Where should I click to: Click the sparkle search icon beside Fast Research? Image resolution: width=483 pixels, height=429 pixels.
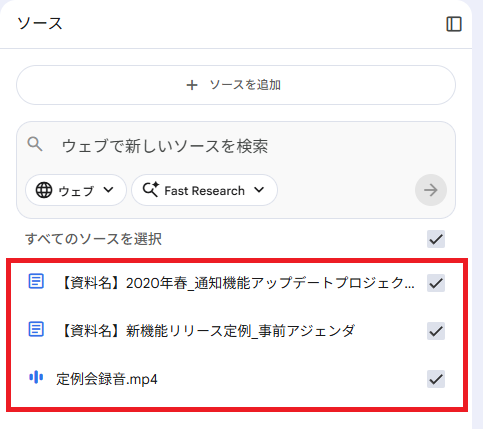[x=151, y=190]
